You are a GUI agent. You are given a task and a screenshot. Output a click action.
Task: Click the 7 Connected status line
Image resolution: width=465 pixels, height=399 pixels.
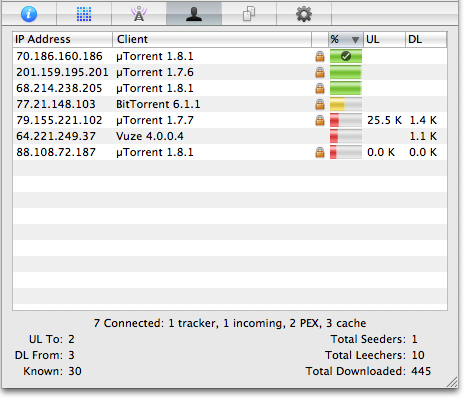point(230,323)
